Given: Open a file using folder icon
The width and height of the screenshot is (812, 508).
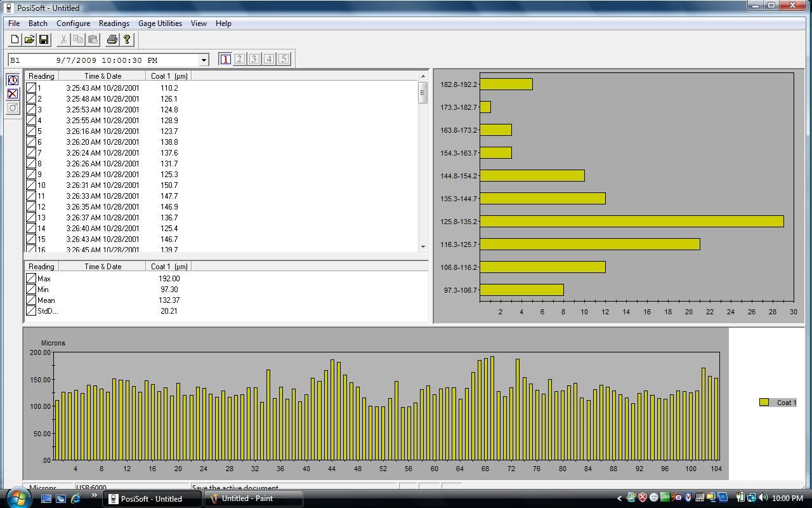Looking at the screenshot, I should pyautogui.click(x=29, y=39).
